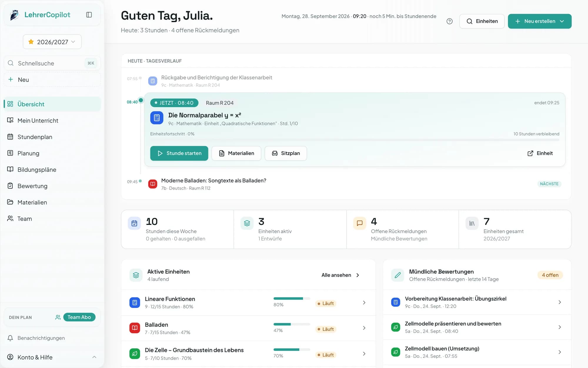Click the bell icon for Benachrichtigungen
588x368 pixels.
[x=10, y=338]
